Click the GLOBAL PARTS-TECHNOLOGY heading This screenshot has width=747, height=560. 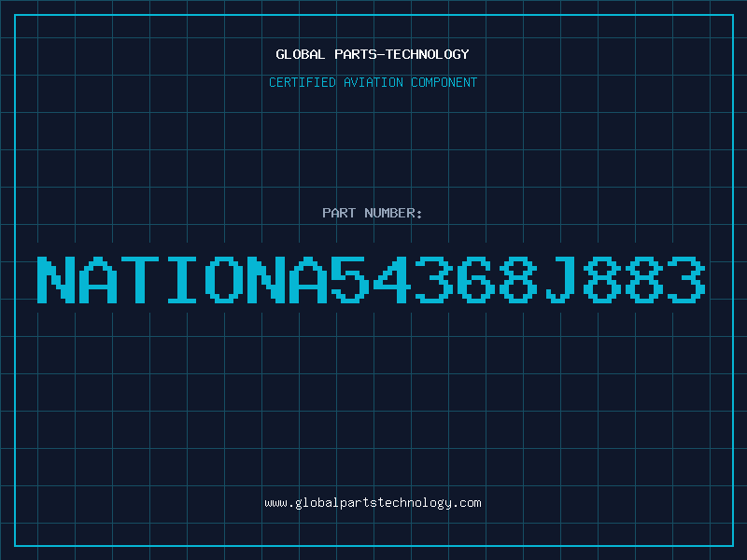(x=373, y=54)
